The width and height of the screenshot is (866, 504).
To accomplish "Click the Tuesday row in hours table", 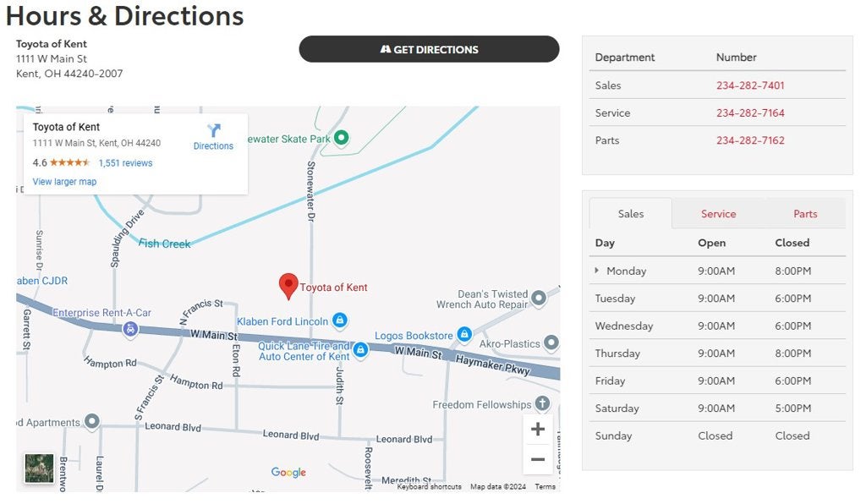I will (x=717, y=299).
